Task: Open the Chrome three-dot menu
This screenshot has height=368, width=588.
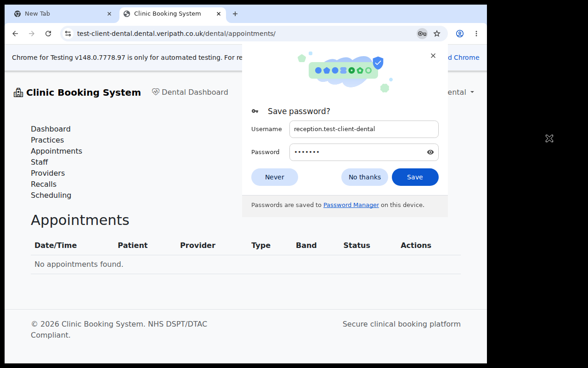Action: 476,34
